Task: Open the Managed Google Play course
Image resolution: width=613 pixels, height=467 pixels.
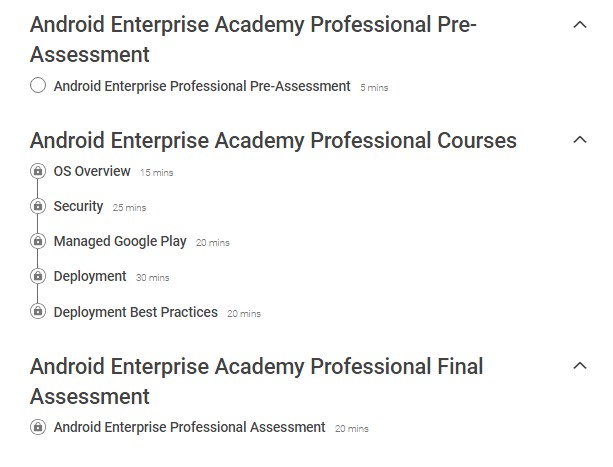Action: point(120,241)
